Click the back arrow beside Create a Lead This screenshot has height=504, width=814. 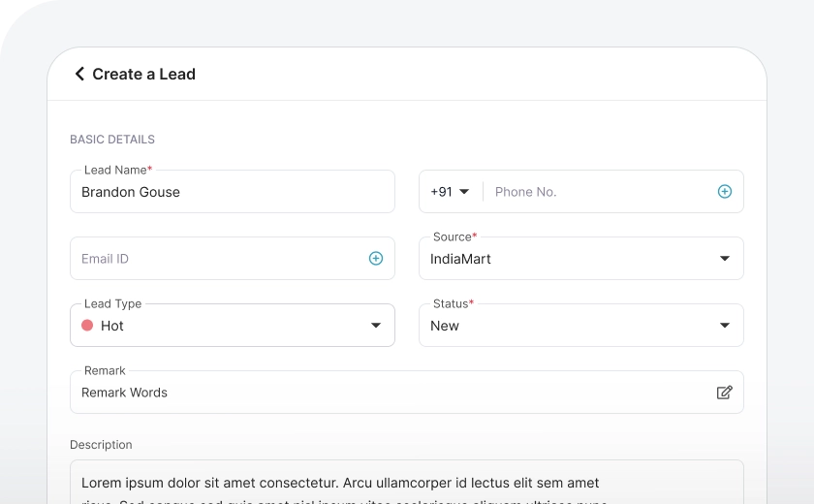(79, 74)
